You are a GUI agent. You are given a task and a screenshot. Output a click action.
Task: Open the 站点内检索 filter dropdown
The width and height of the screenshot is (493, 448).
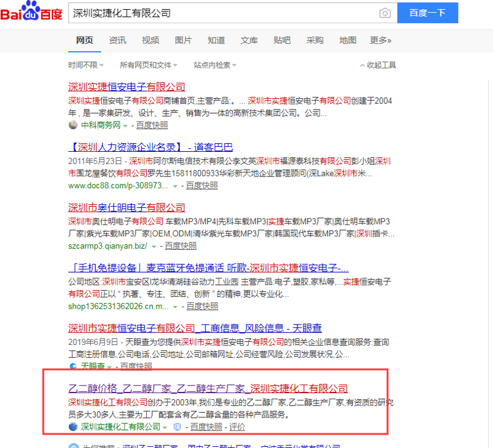point(215,65)
